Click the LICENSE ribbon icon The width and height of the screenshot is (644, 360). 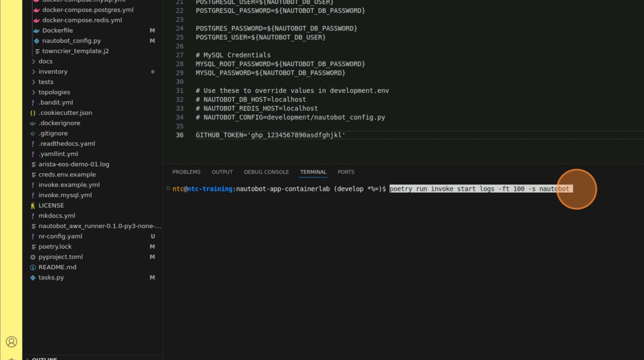33,205
